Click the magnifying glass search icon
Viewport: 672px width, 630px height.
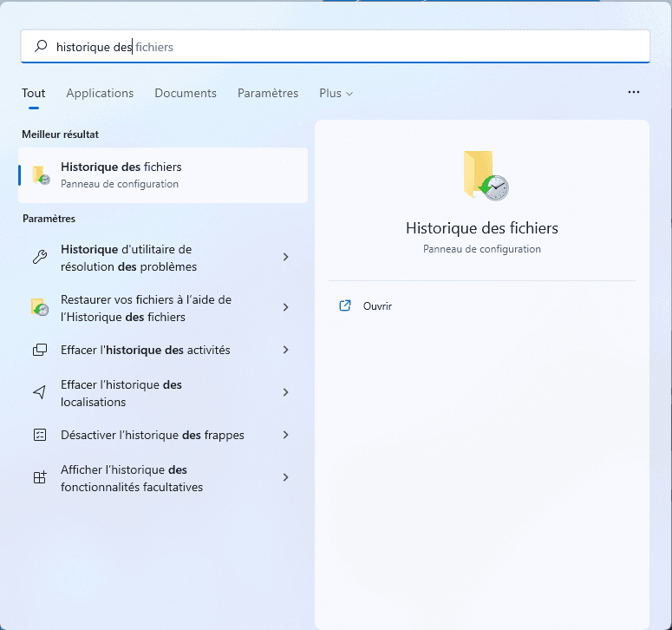[41, 47]
